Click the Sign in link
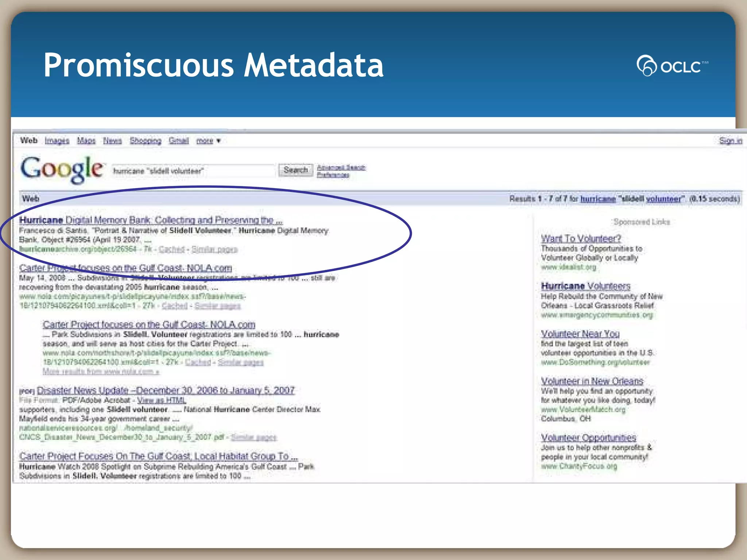Screen dimensions: 747x560 [x=731, y=141]
